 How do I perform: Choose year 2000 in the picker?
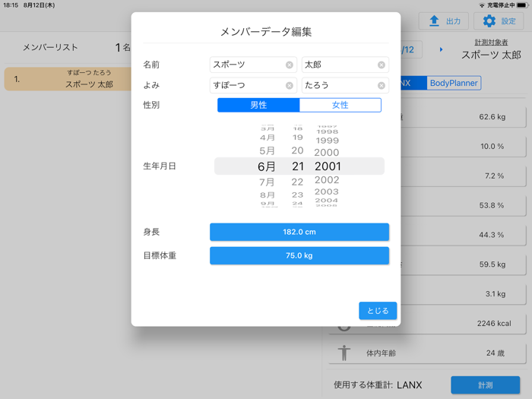pyautogui.click(x=327, y=152)
